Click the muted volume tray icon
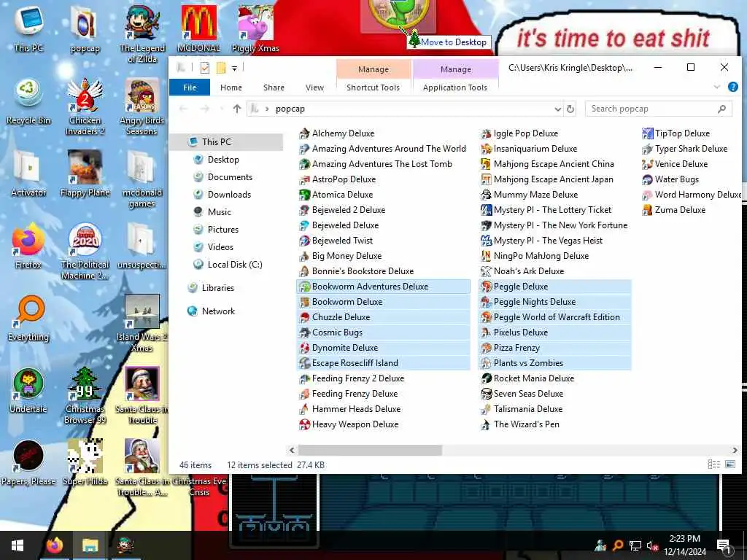 pyautogui.click(x=652, y=545)
